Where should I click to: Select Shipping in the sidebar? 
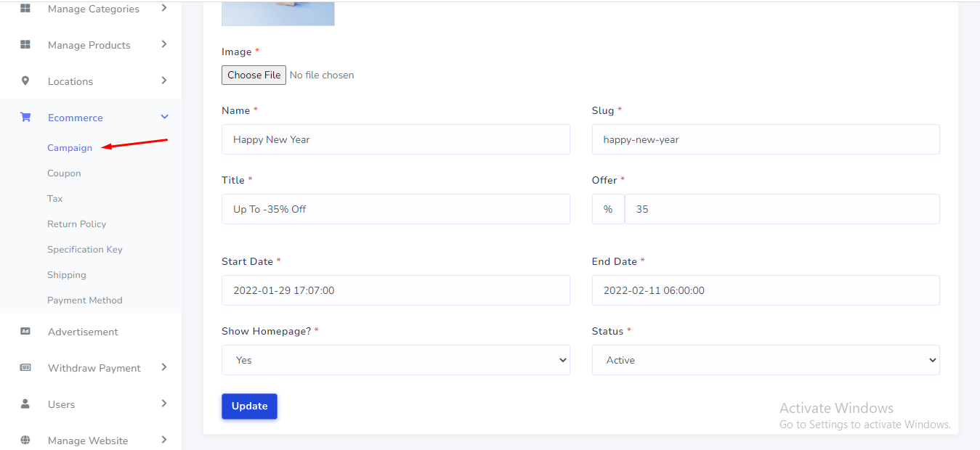click(x=66, y=275)
